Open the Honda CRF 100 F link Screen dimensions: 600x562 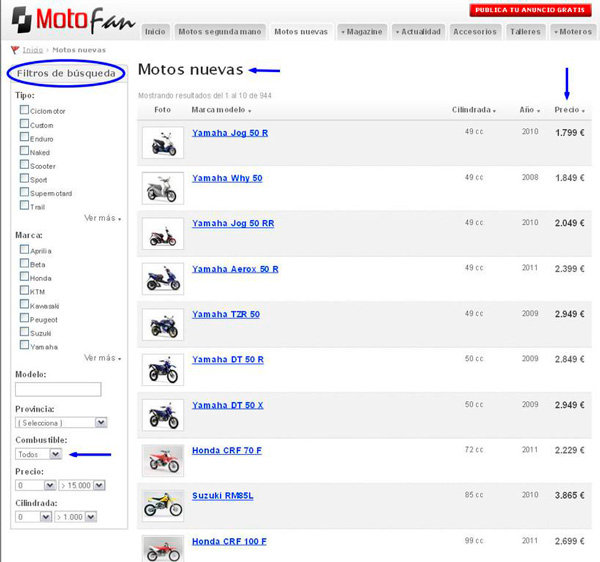[229, 542]
